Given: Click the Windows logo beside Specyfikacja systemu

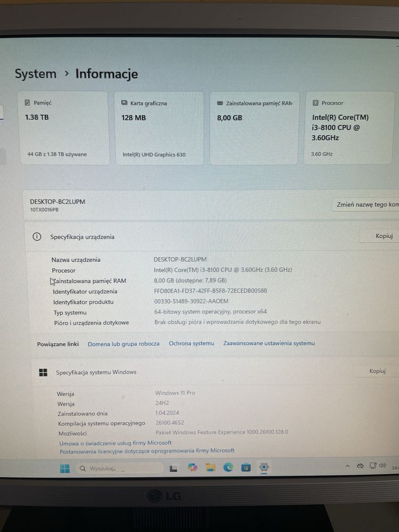Looking at the screenshot, I should pyautogui.click(x=43, y=372).
